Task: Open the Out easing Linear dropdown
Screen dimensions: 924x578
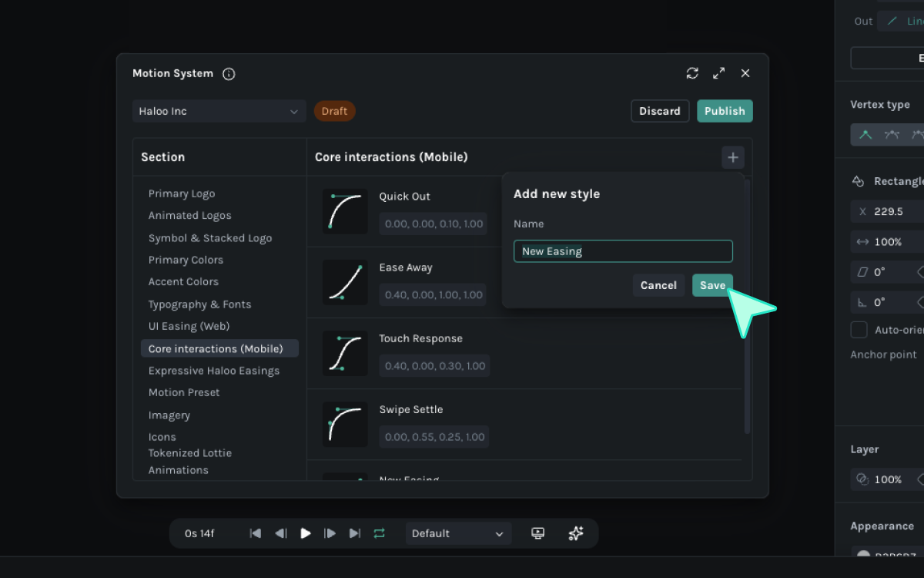Action: click(901, 21)
